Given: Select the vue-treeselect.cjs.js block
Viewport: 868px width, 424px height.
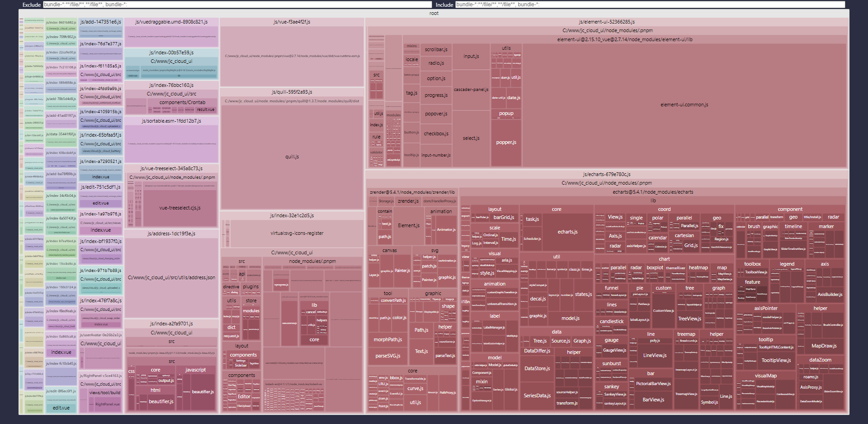Looking at the screenshot, I should (180, 208).
